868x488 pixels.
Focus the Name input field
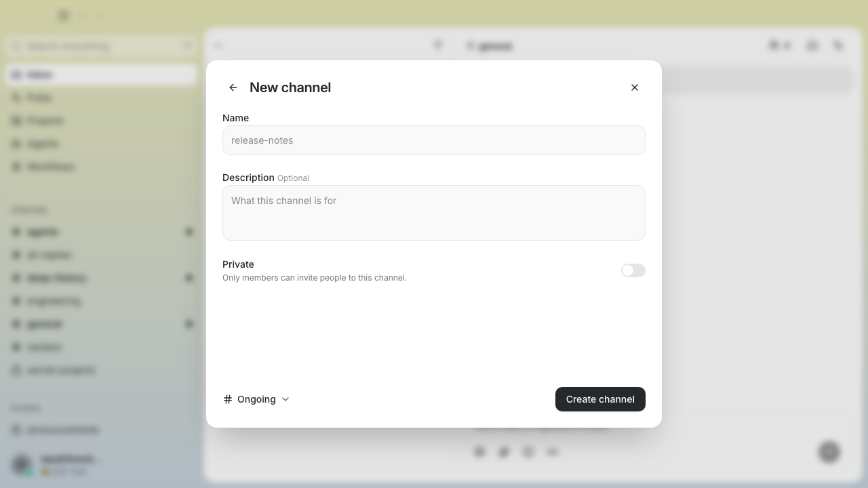[x=434, y=140]
